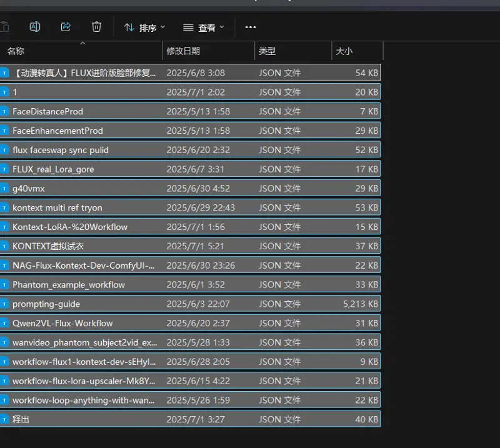Select the FLUX_real_Lora_gore file name
This screenshot has width=500, height=448.
(53, 169)
